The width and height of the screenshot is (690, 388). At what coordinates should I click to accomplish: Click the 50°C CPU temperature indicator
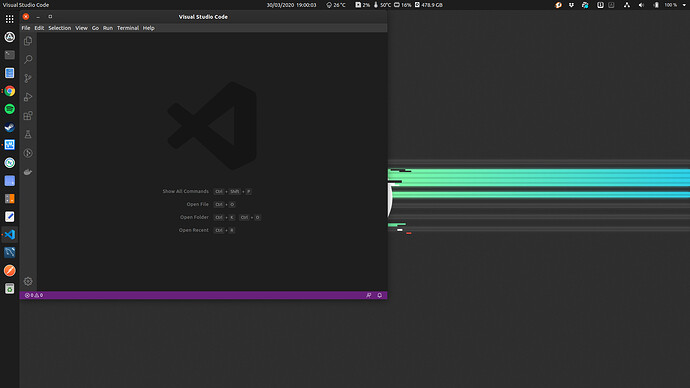pyautogui.click(x=382, y=5)
